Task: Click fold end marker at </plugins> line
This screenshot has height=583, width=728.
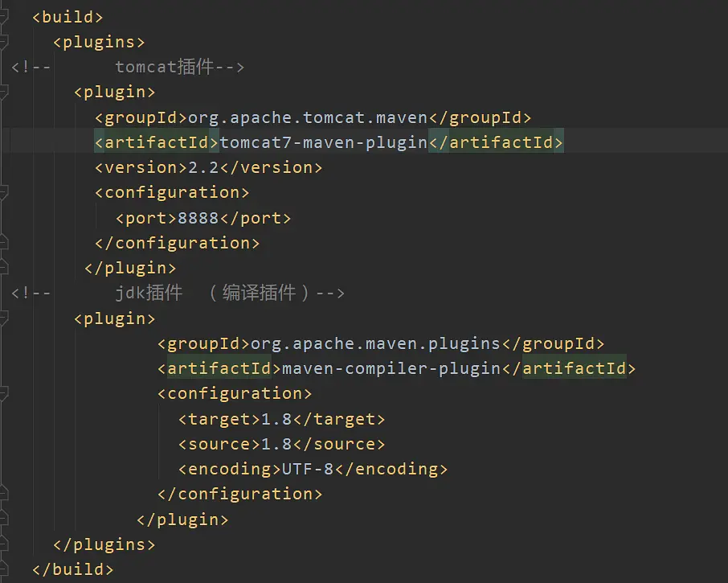Action: click(x=3, y=544)
